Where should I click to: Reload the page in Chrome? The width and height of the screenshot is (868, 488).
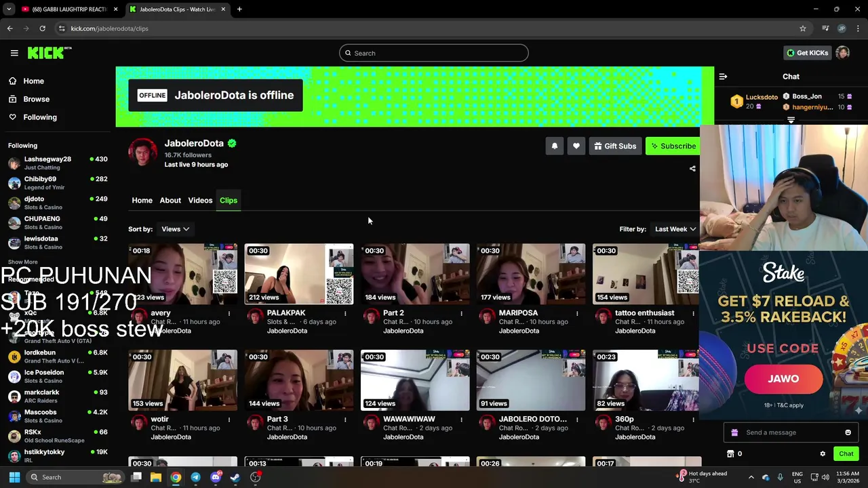pos(42,28)
